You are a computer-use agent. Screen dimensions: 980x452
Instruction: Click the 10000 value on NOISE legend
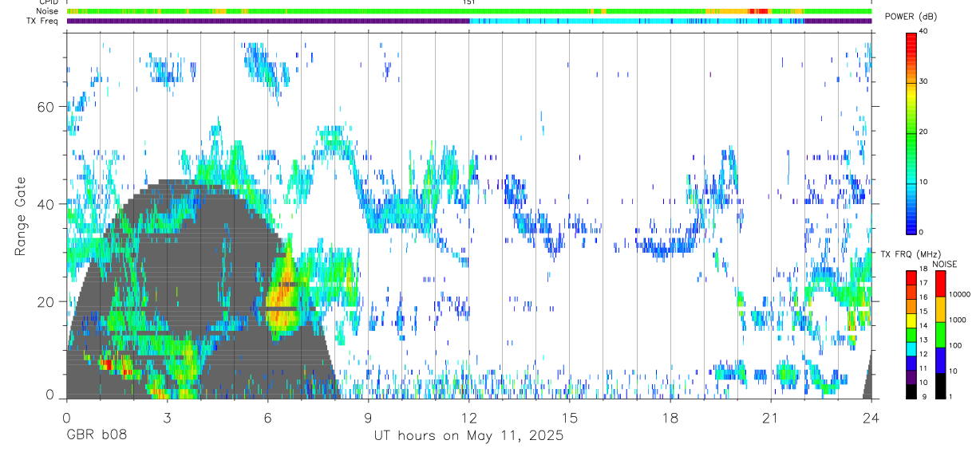click(x=960, y=294)
